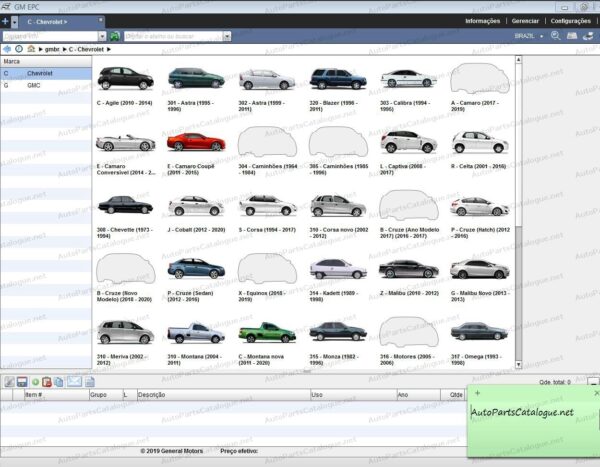Click the red clipboard icon

47,382
